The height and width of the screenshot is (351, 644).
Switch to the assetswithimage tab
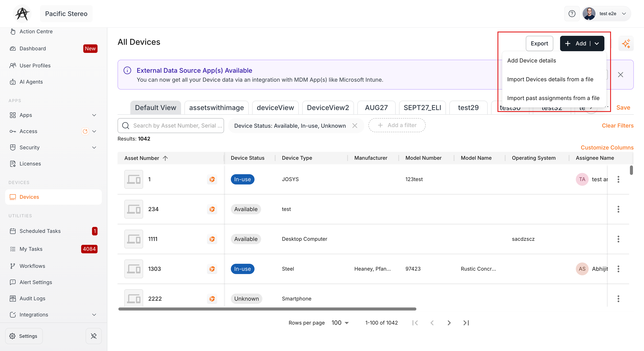pyautogui.click(x=216, y=108)
